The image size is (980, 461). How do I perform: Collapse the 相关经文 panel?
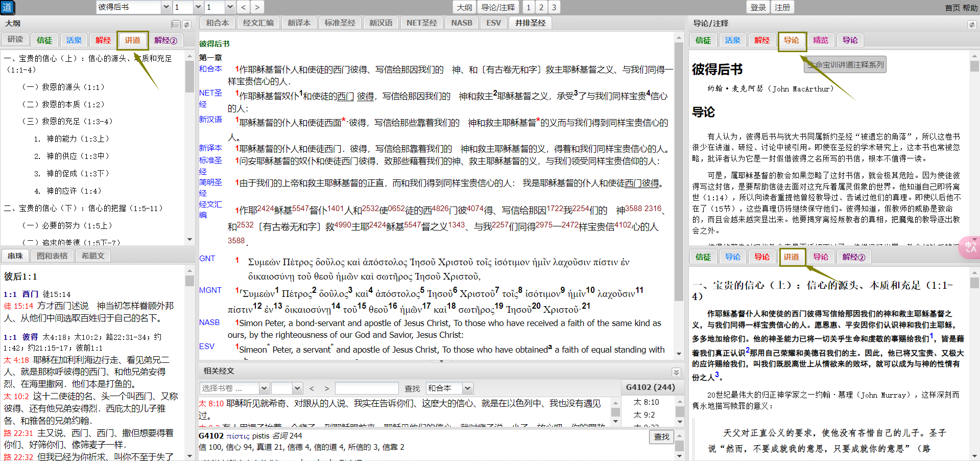pos(676,372)
